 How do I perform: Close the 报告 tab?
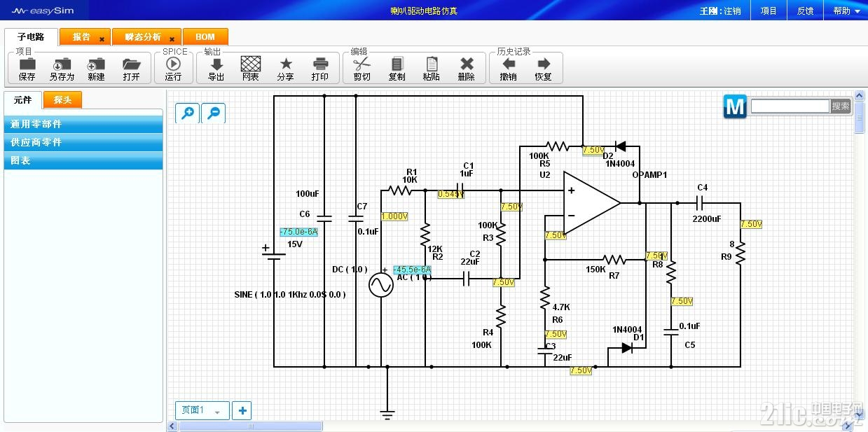click(102, 39)
